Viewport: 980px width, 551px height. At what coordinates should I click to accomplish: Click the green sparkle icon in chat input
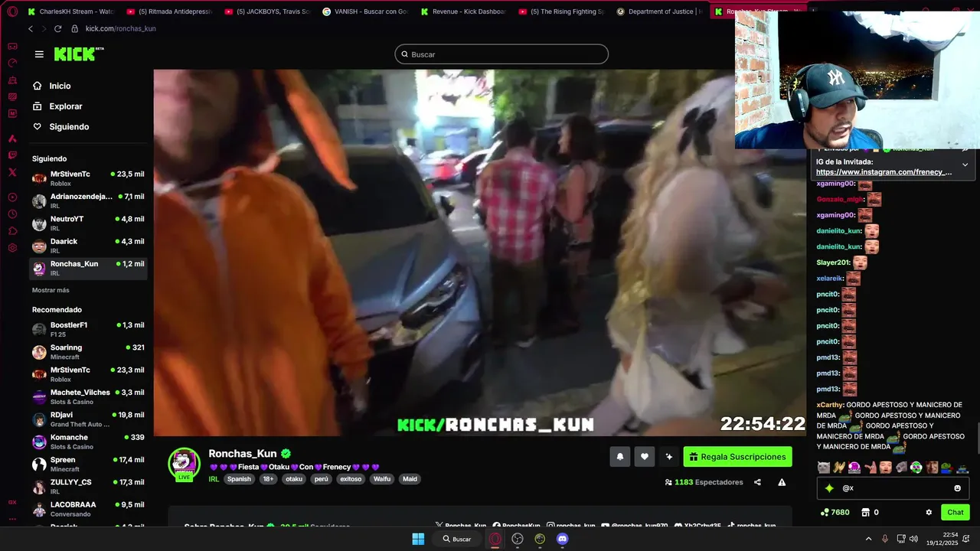[x=829, y=488]
